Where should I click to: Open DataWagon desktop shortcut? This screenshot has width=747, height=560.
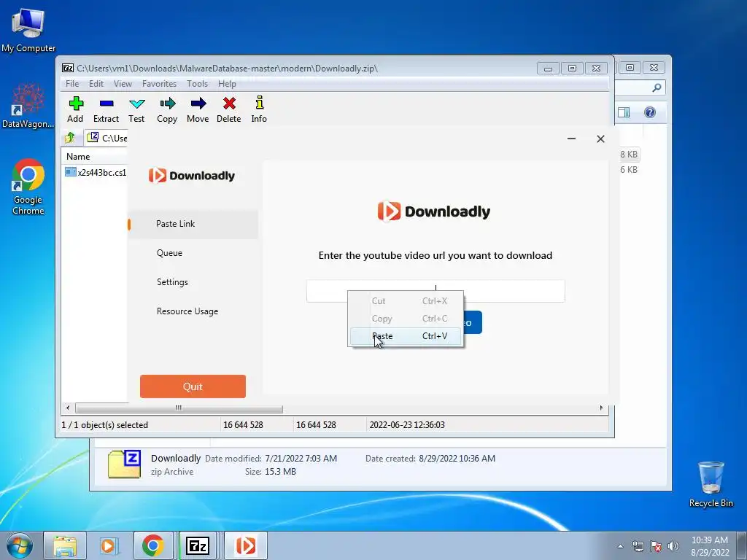click(x=28, y=106)
